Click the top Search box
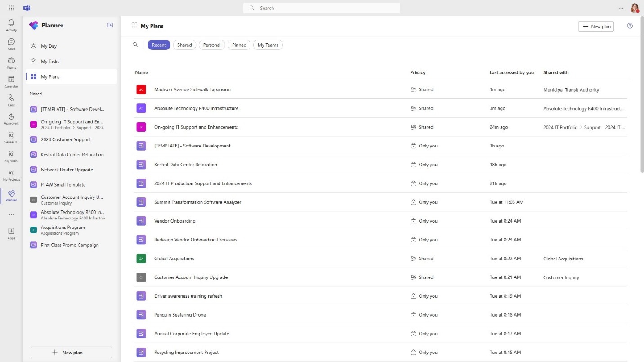The height and width of the screenshot is (362, 644). [x=322, y=8]
